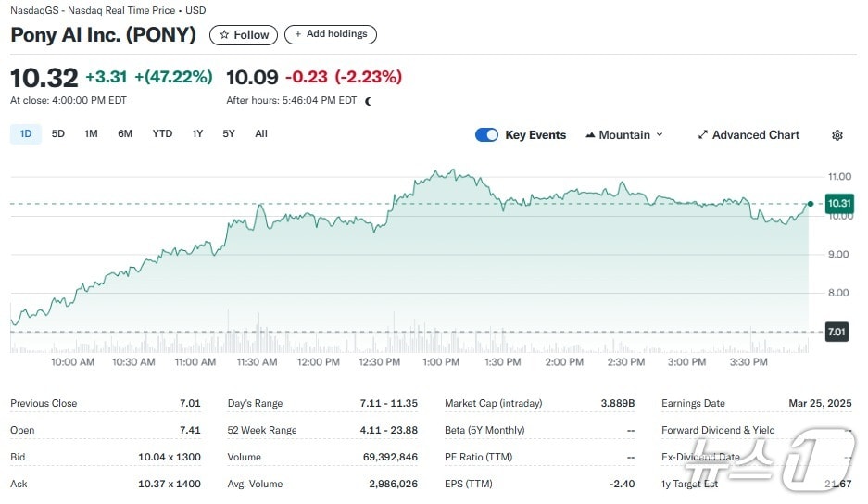Screen dimensions: 868x504
Task: Select the 5Y range tab
Action: [x=229, y=134]
